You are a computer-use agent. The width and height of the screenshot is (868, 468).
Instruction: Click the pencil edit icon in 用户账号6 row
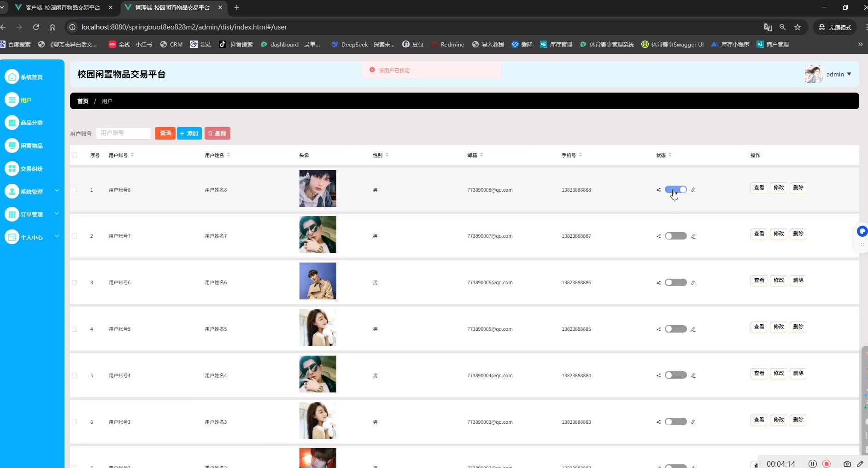[x=693, y=283]
